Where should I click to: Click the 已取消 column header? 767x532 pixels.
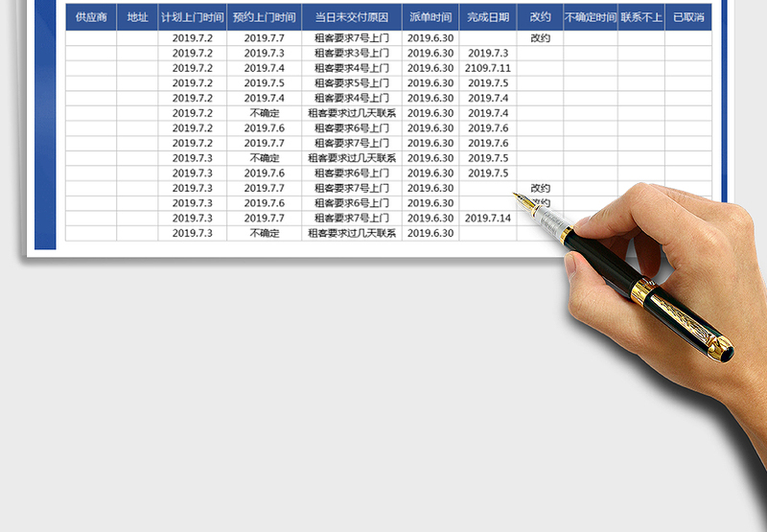tap(687, 17)
